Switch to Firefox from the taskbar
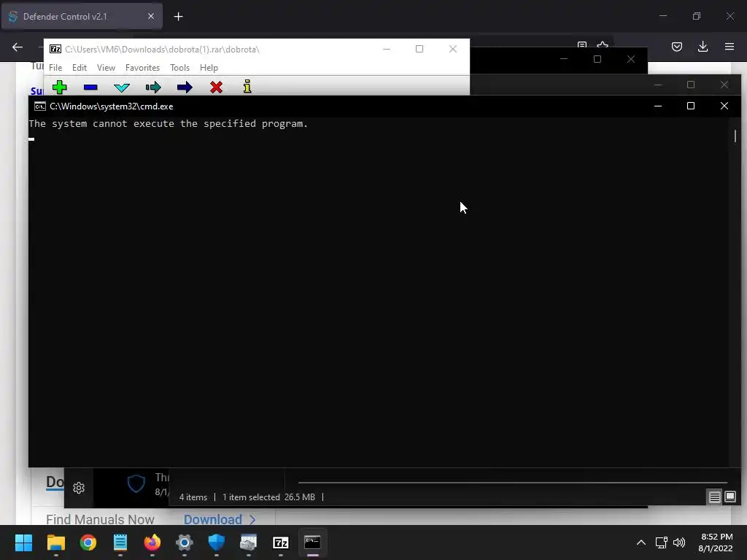 click(152, 542)
